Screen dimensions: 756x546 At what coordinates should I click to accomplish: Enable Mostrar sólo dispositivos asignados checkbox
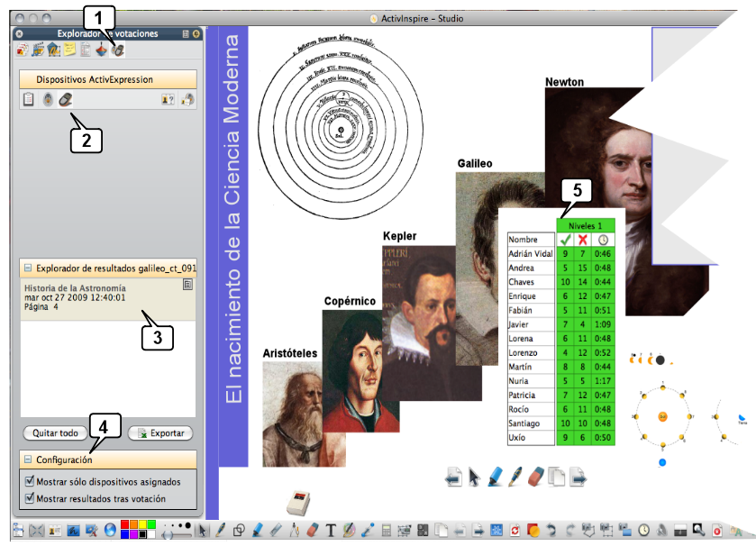28,482
